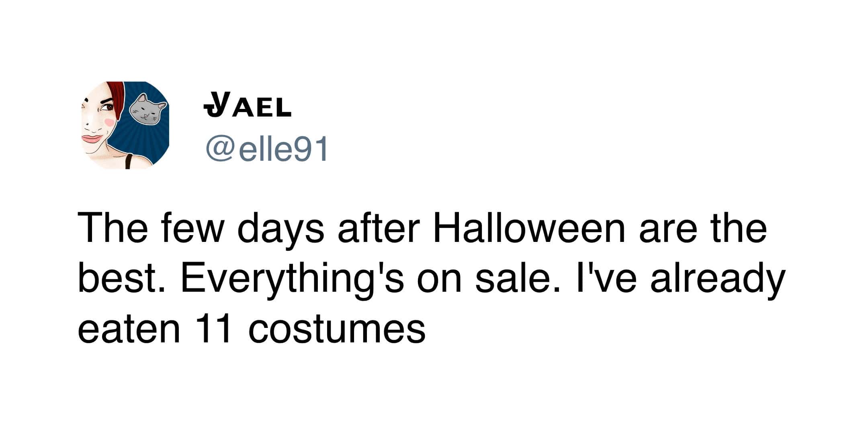Click the red hair in the avatar

coord(117,96)
